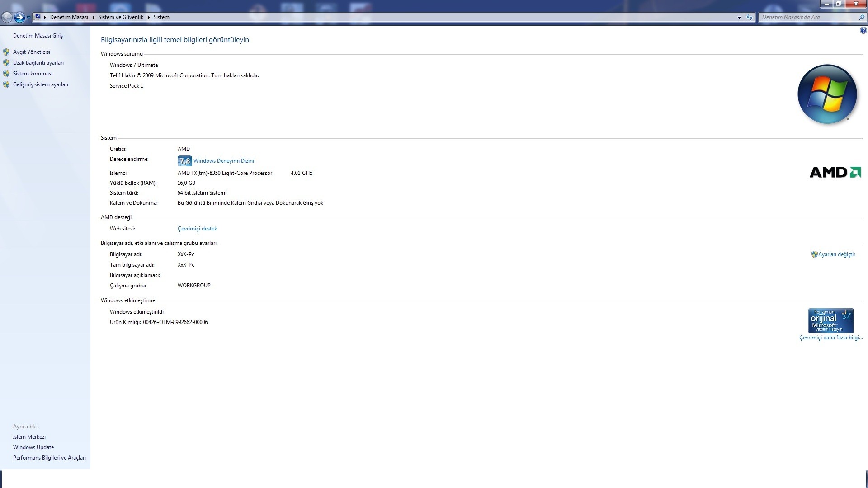The image size is (868, 488).
Task: Open Çevrimiçi daha fazla bilgi link
Action: 831,338
